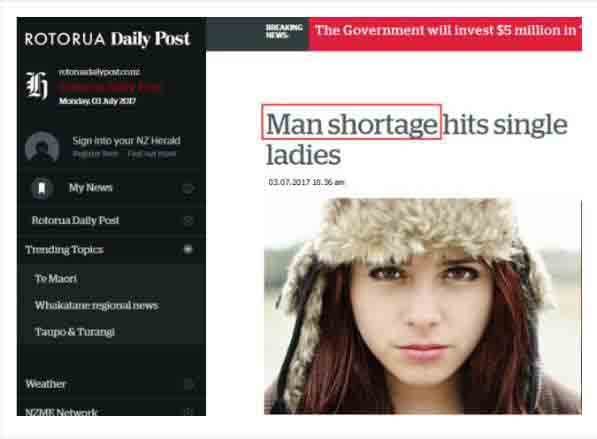597x439 pixels.
Task: Click the Find out more link
Action: click(x=152, y=154)
